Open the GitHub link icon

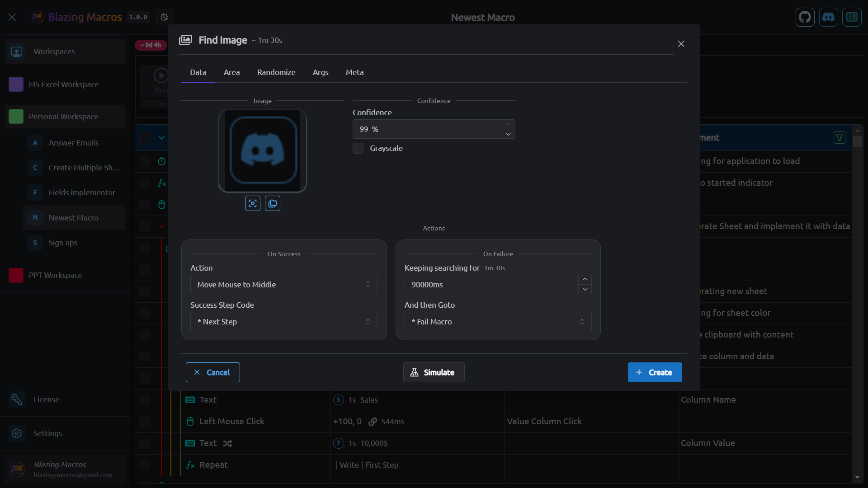point(805,17)
